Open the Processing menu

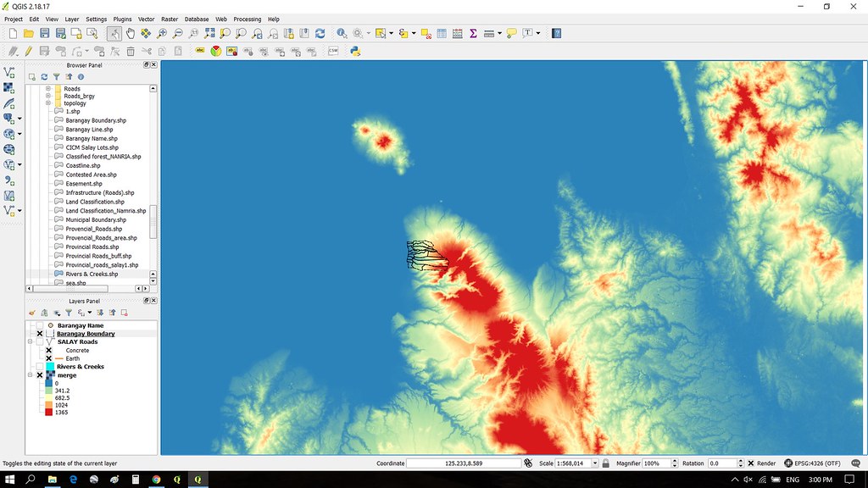click(x=247, y=19)
